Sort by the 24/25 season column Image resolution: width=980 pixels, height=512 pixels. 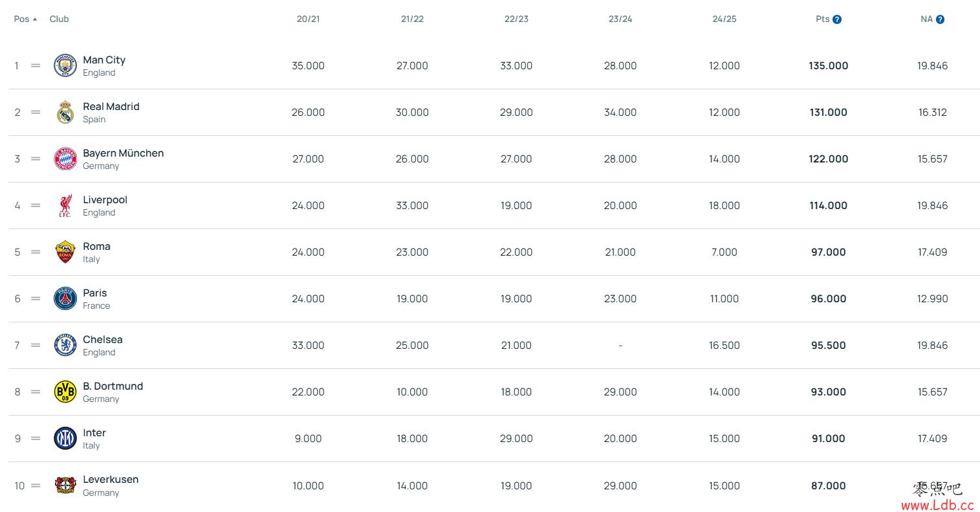point(724,19)
